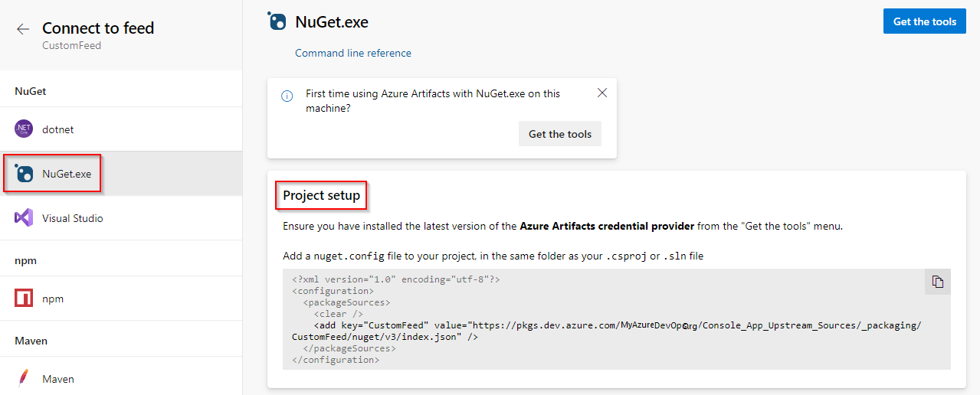Click the Maven feather icon

point(24,379)
